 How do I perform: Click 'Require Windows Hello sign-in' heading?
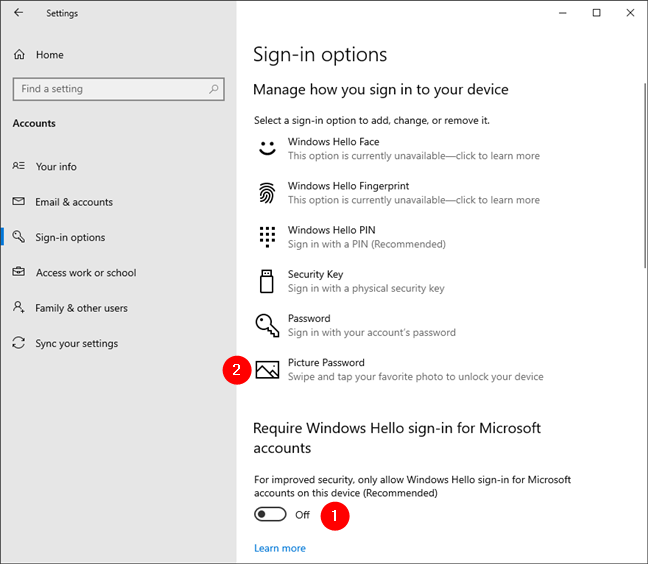pos(397,438)
